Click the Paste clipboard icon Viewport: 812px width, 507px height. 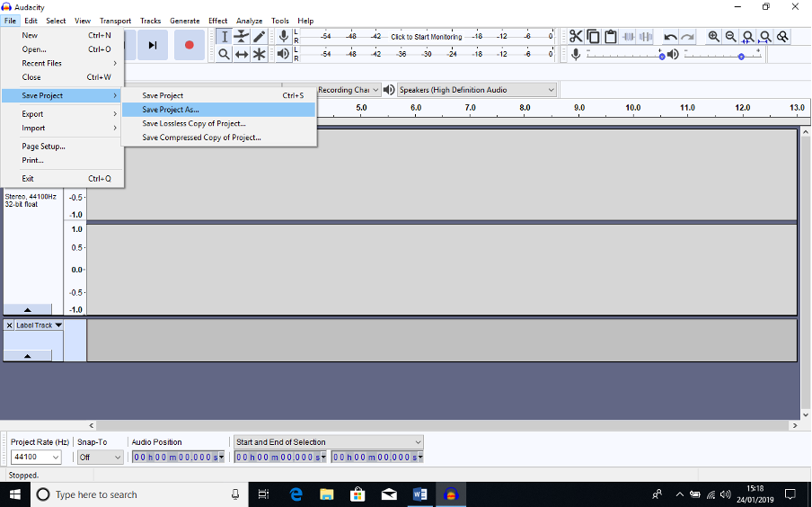point(611,36)
